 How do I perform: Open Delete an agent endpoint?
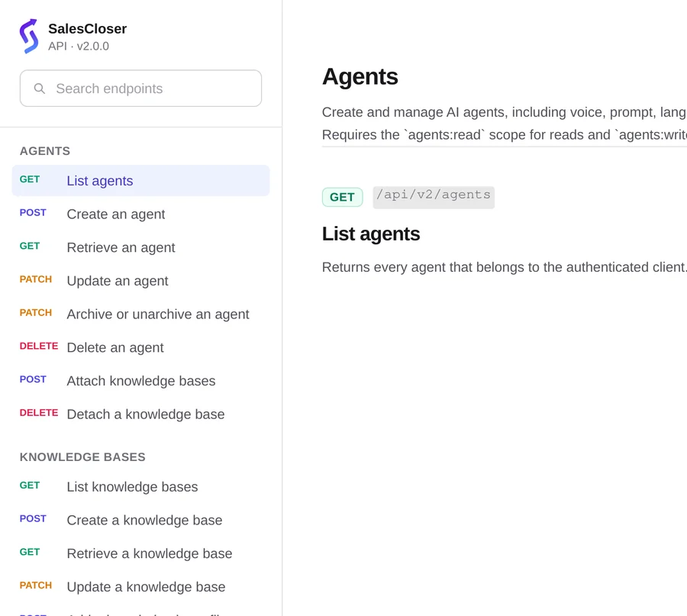point(140,347)
